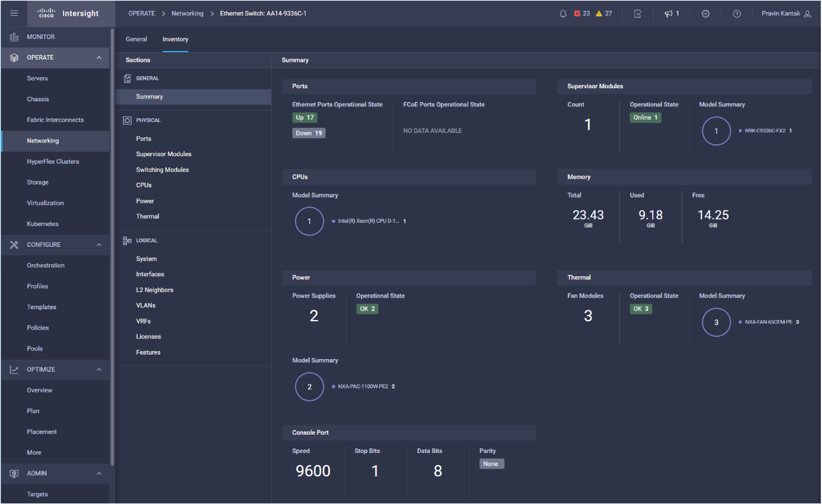Select the Up 17 ports state filter
The width and height of the screenshot is (822, 504).
point(304,117)
